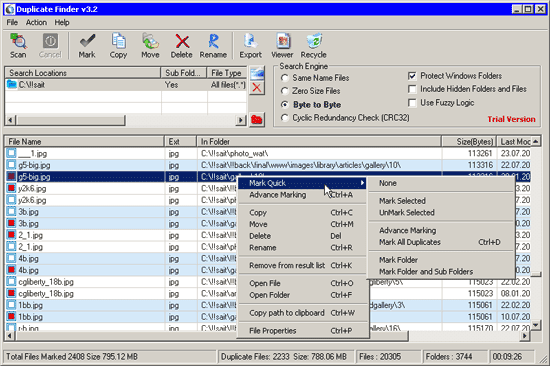Sort results by Size(Bytes) column
The height and width of the screenshot is (366, 550).
[469, 142]
